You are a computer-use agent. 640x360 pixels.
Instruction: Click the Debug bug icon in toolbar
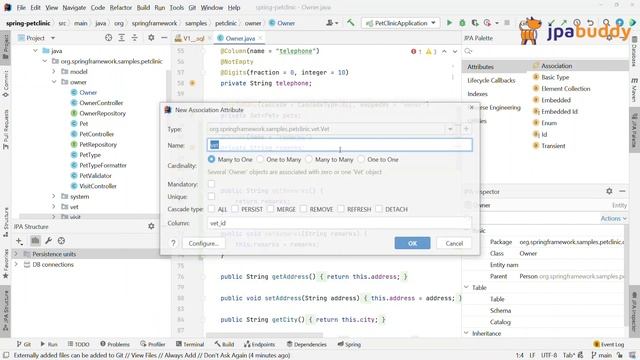[462, 23]
